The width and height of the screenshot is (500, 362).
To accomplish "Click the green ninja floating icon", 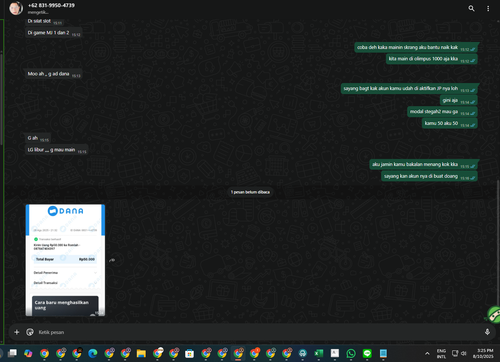I will click(493, 315).
